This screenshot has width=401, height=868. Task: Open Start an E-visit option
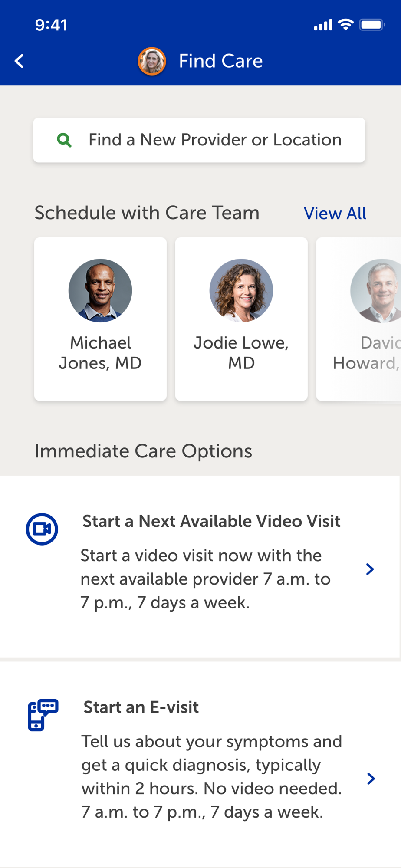141,707
